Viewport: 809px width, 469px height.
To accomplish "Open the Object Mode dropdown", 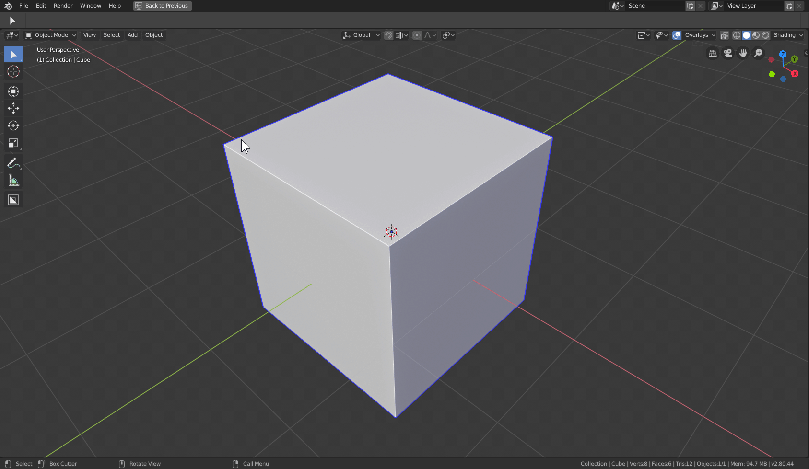I will click(50, 35).
